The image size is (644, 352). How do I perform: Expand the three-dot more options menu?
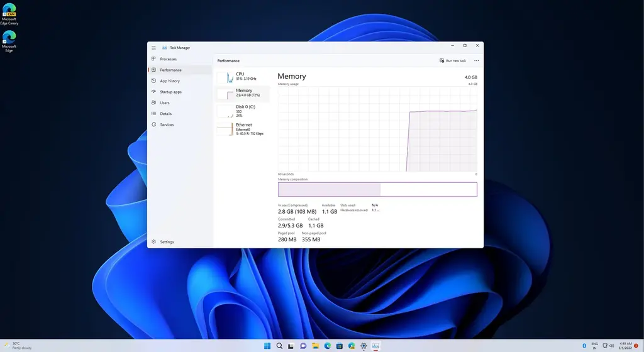tap(476, 61)
